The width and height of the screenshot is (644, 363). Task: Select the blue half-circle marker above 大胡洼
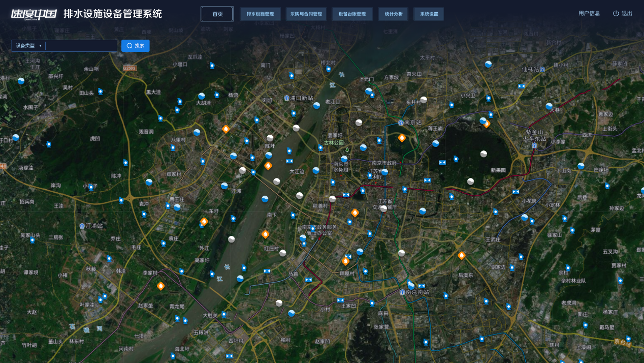coord(202,96)
